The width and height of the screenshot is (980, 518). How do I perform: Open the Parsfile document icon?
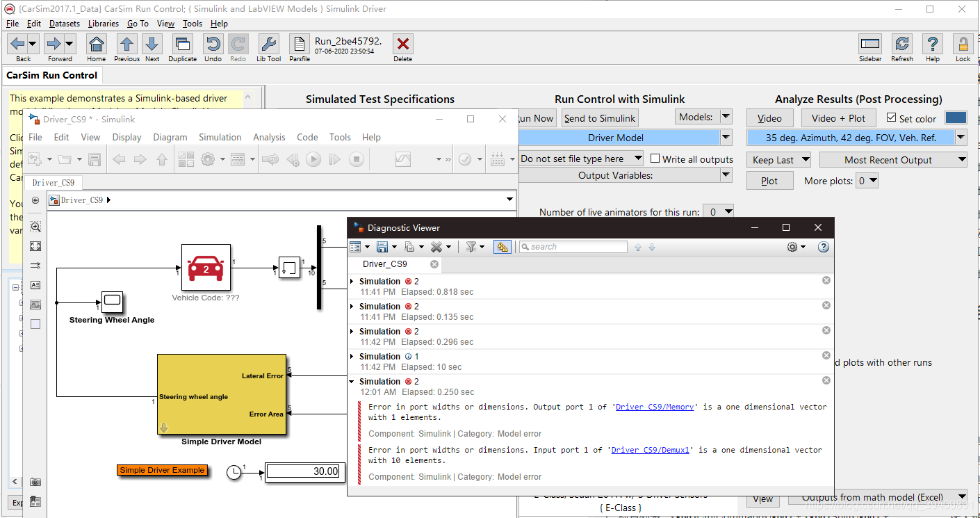299,44
